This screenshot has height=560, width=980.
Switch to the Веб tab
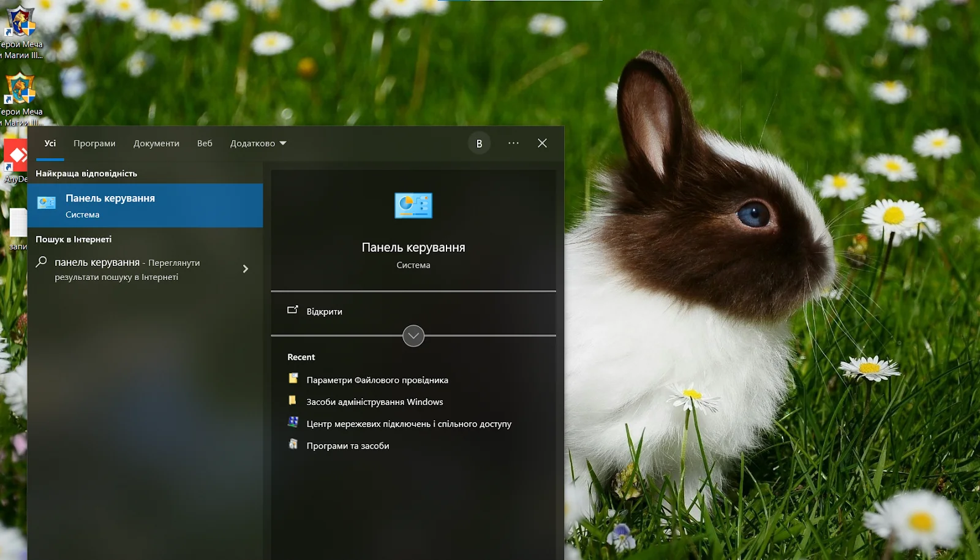point(205,143)
